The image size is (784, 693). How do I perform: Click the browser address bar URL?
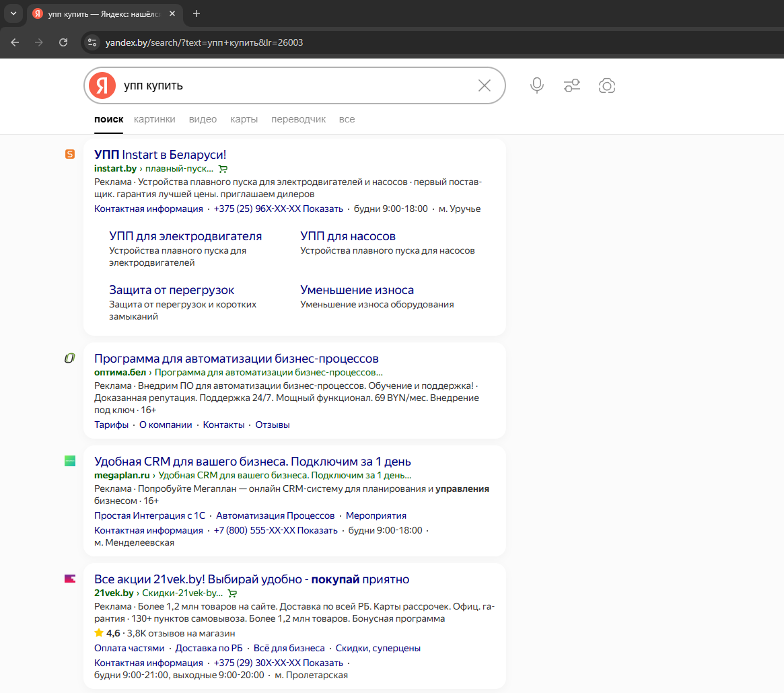click(204, 42)
